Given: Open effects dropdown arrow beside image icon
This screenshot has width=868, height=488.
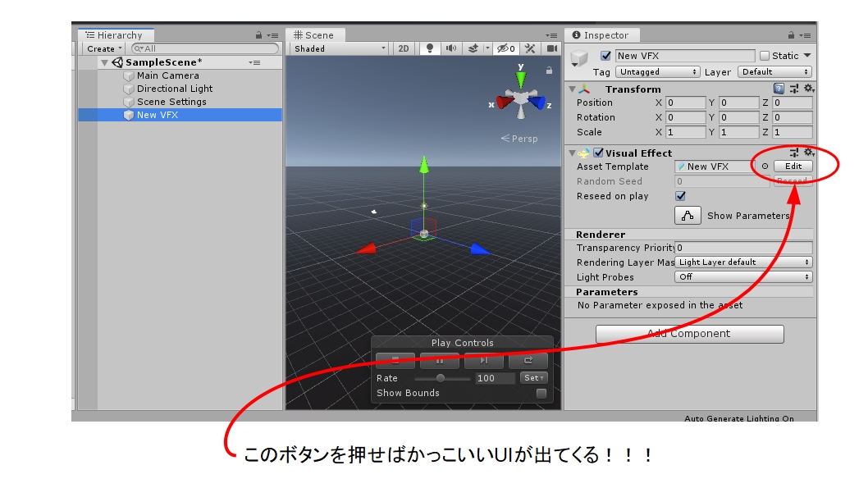Looking at the screenshot, I should pos(487,48).
